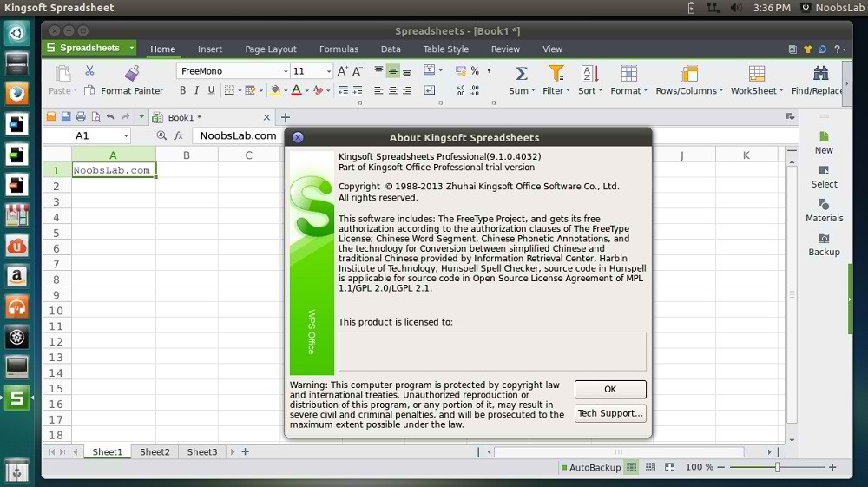
Task: Open the Spreadsheets application menu dropdown arrow
Action: 132,48
